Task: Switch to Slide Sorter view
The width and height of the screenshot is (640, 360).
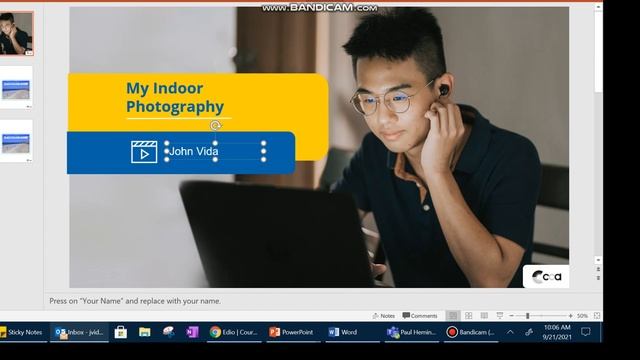Action: click(469, 316)
